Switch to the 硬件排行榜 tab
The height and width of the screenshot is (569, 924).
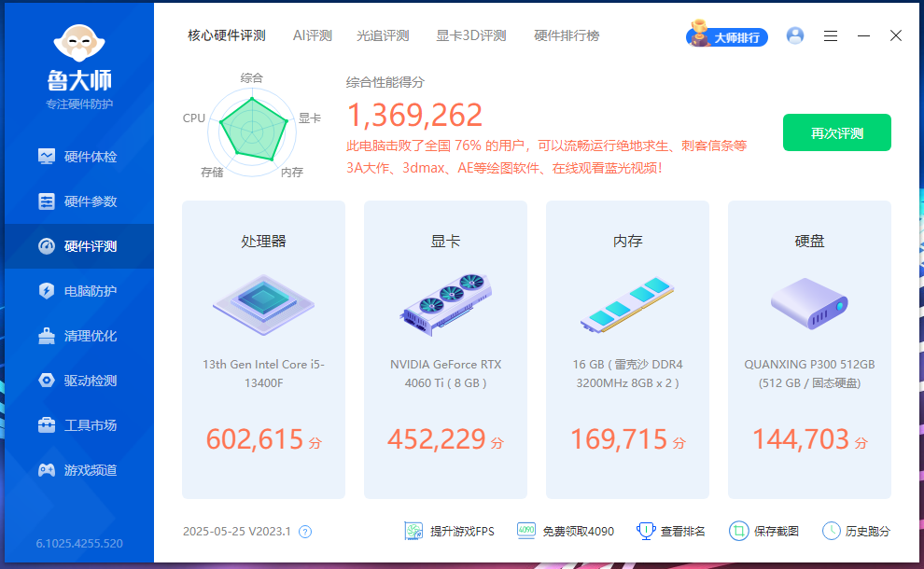click(567, 36)
